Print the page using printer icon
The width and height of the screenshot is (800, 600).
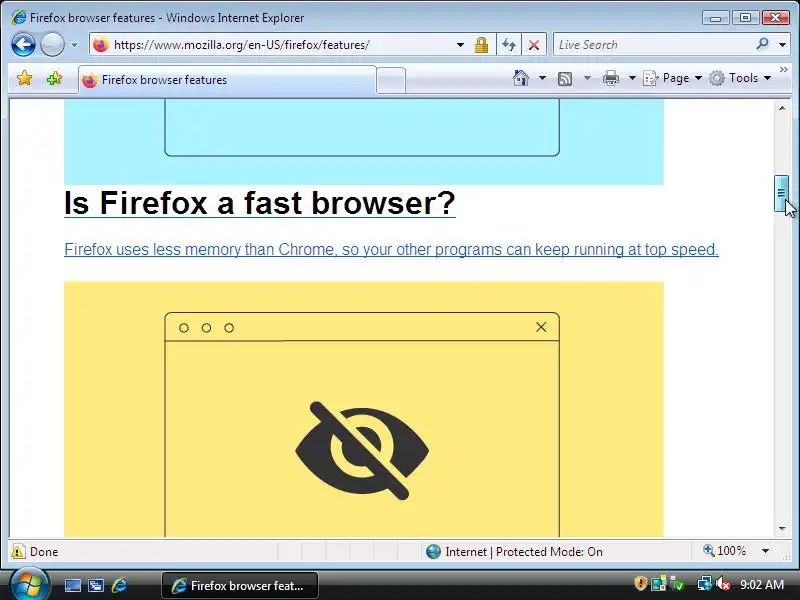pyautogui.click(x=611, y=79)
